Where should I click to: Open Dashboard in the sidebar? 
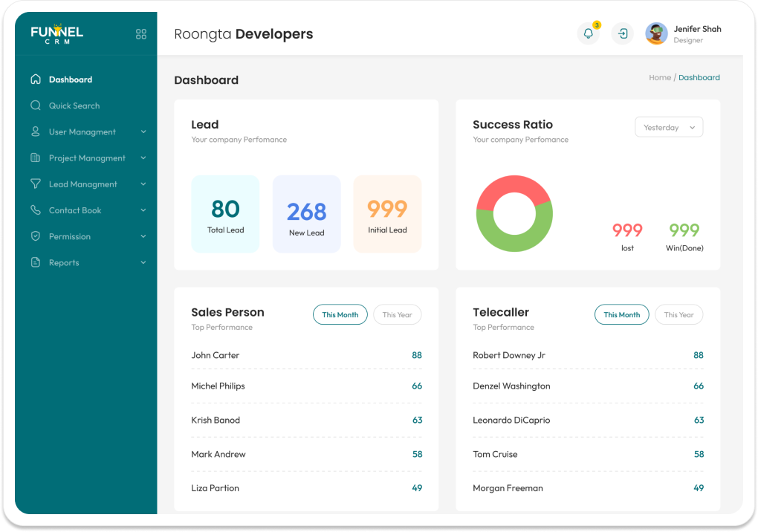(x=71, y=80)
